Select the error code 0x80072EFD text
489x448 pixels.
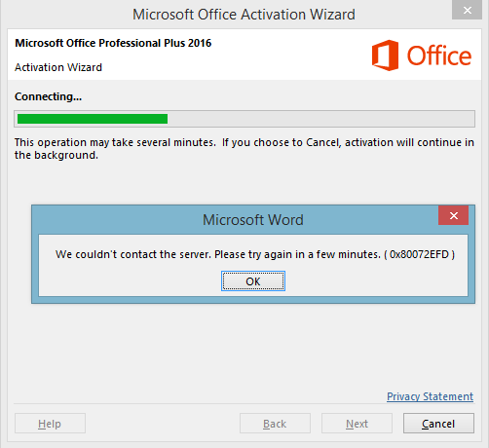point(419,254)
